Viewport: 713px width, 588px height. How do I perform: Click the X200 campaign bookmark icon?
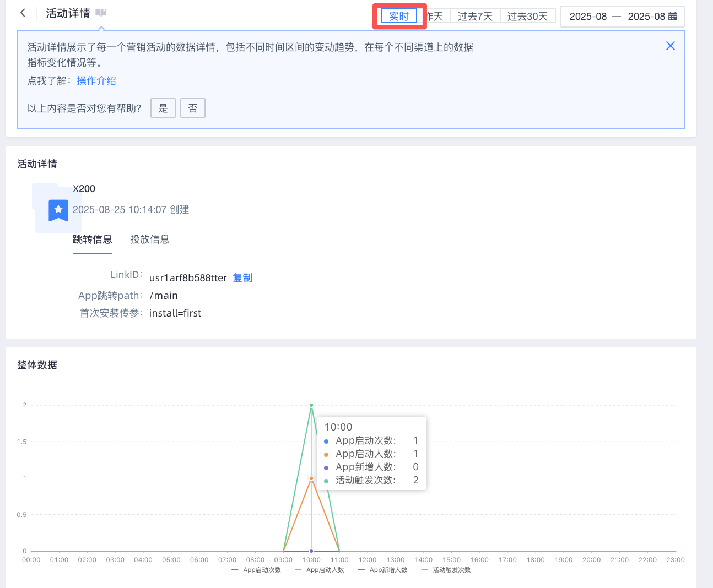58,210
